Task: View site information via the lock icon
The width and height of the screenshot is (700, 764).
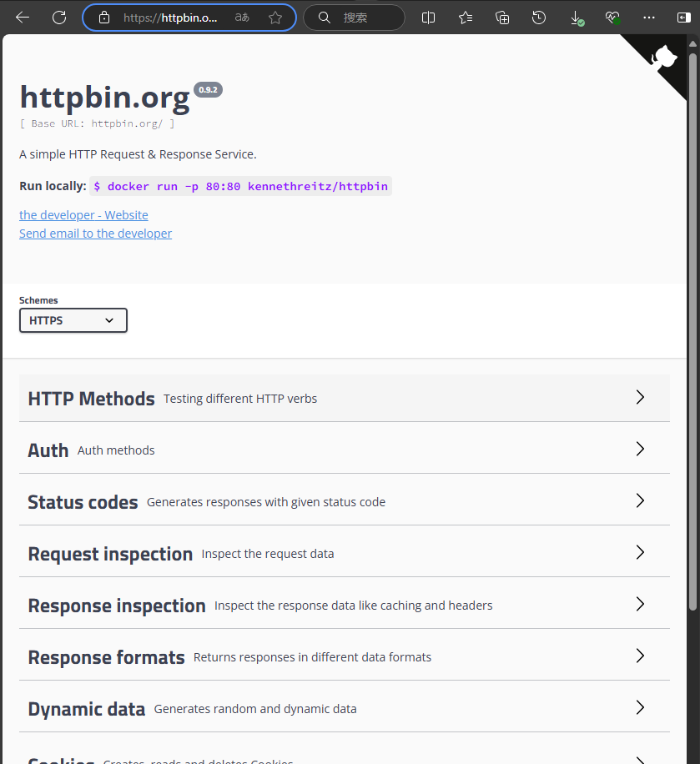Action: (105, 18)
